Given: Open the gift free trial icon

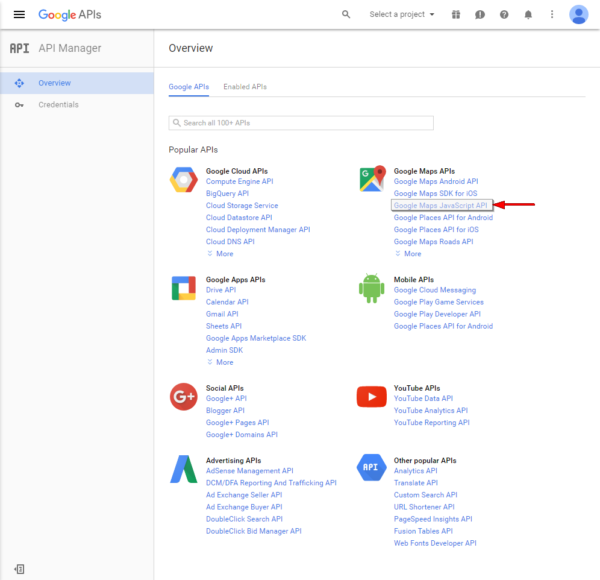Looking at the screenshot, I should tap(456, 15).
